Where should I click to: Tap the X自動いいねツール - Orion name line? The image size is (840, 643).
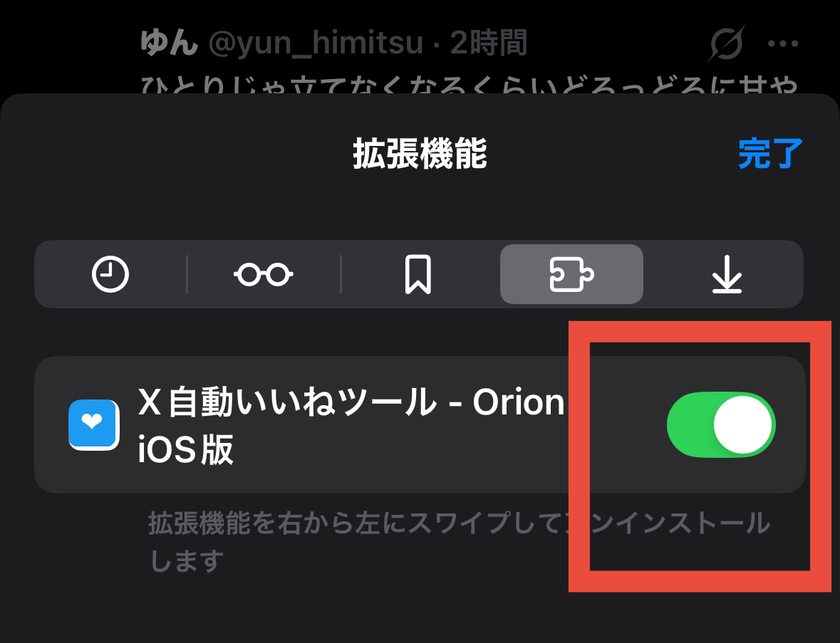[x=351, y=404]
